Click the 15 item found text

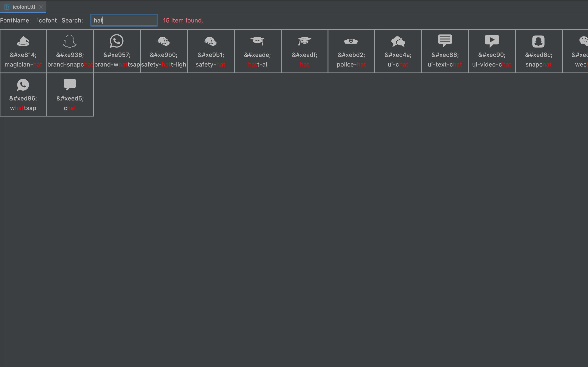183,20
